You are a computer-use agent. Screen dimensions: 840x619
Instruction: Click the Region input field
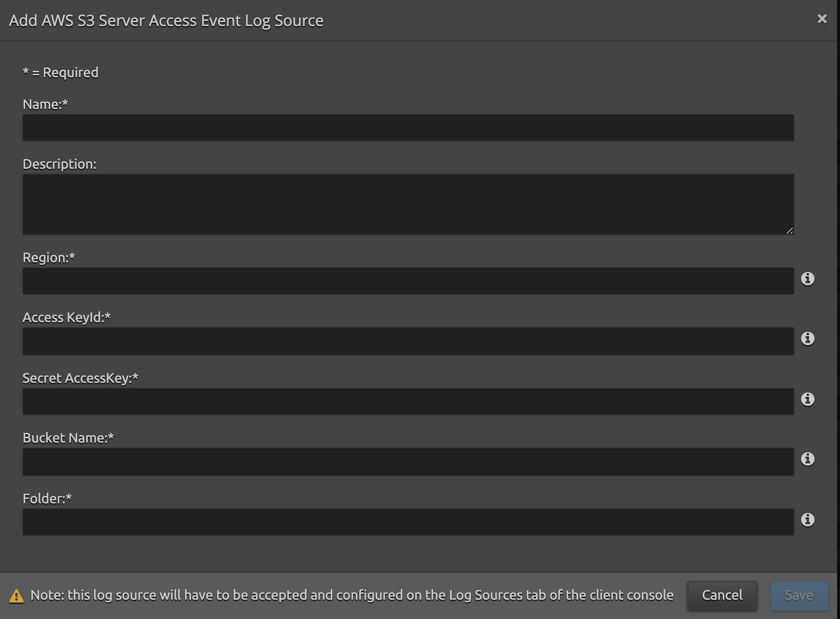point(408,281)
